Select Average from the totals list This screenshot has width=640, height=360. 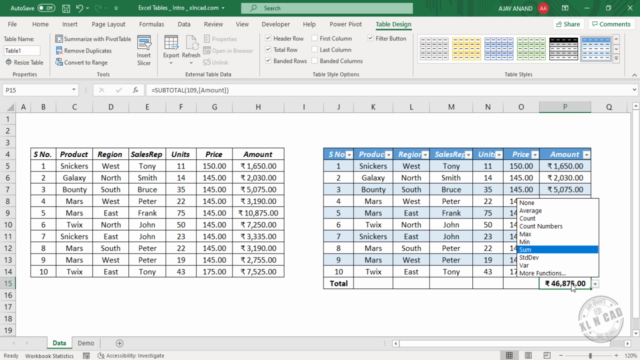558,211
